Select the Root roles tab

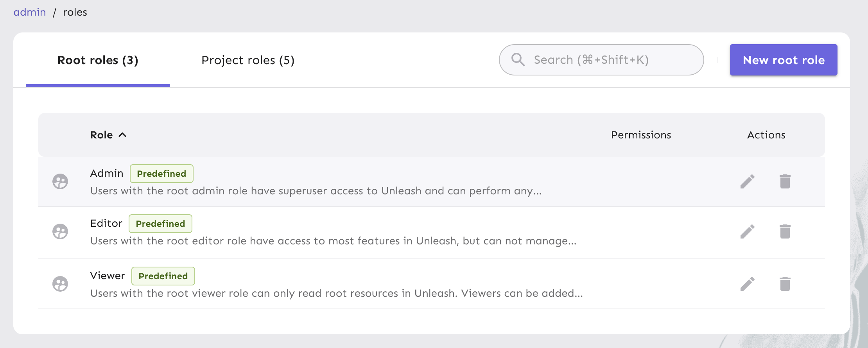(x=97, y=60)
